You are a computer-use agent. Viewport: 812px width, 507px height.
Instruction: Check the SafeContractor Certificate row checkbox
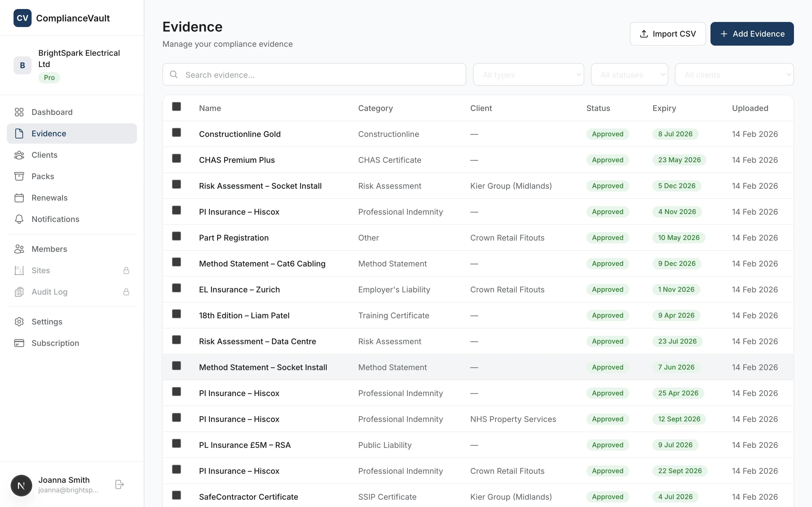point(177,495)
